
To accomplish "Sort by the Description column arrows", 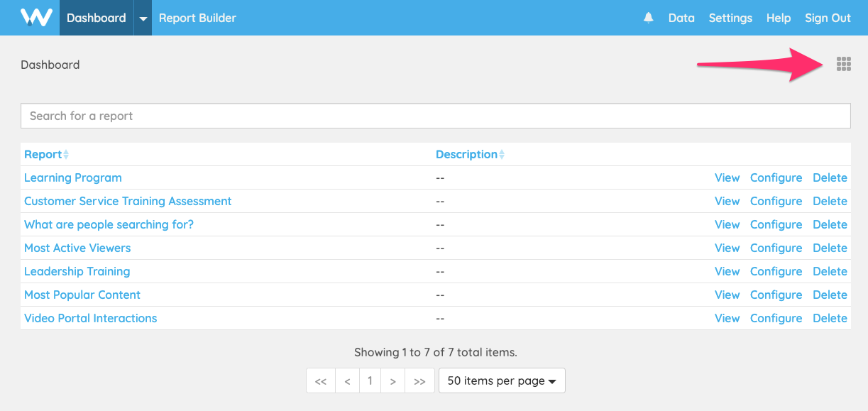I will (502, 155).
